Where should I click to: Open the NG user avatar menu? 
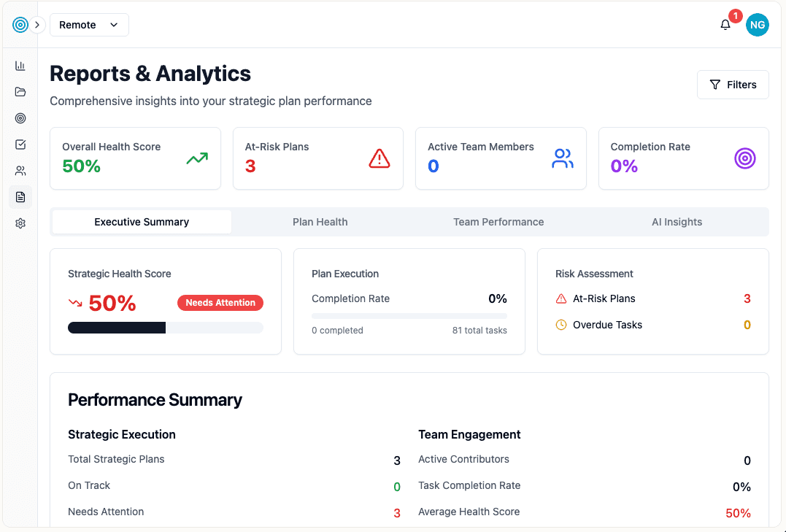point(757,24)
